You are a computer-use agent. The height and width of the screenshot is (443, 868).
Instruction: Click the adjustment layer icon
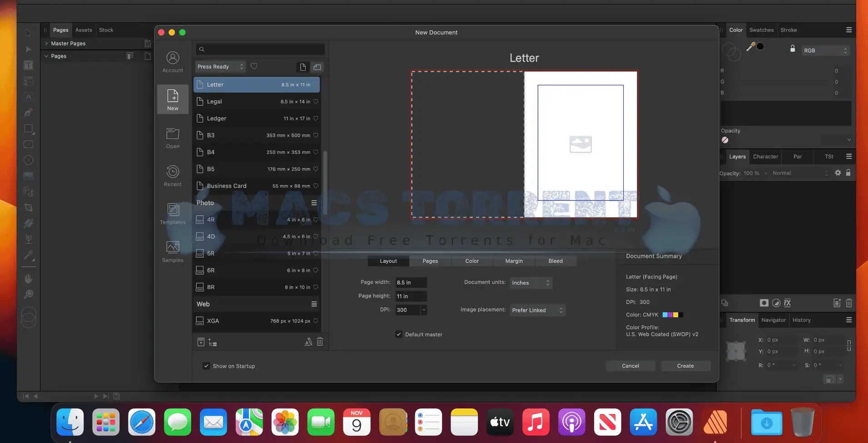[x=776, y=303]
